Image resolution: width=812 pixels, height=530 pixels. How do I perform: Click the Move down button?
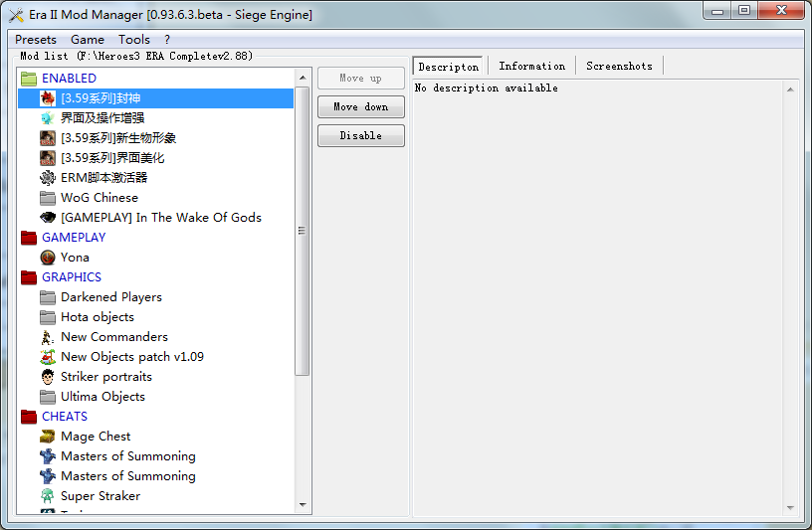pos(361,106)
